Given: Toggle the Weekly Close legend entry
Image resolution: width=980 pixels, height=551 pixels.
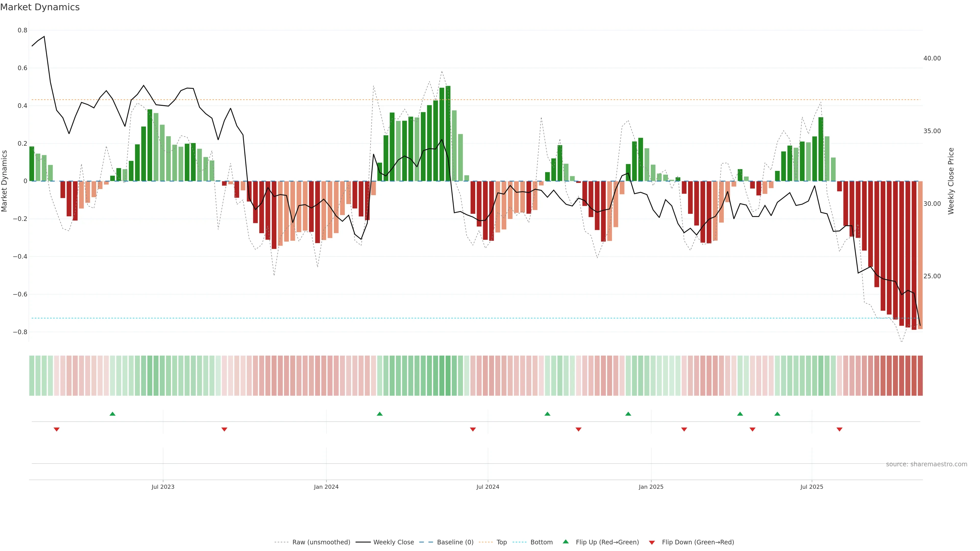Looking at the screenshot, I should (393, 542).
